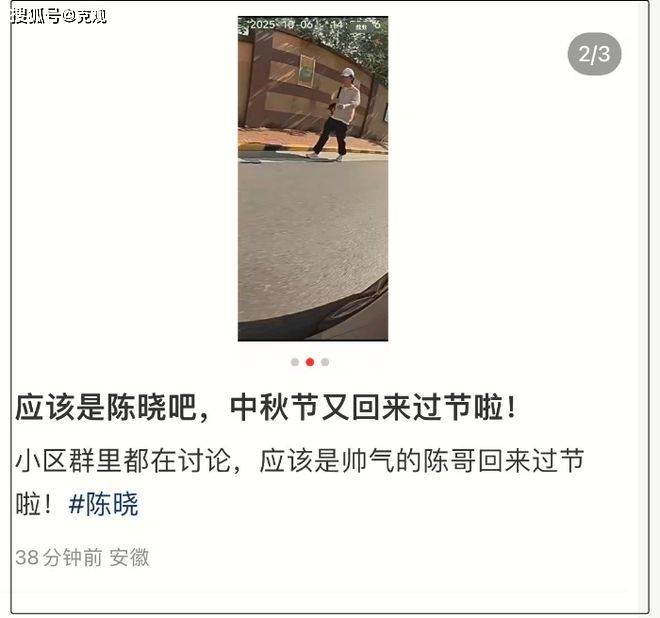Click the 安徽 location label
Viewport: 660px width, 618px height.
coord(129,557)
